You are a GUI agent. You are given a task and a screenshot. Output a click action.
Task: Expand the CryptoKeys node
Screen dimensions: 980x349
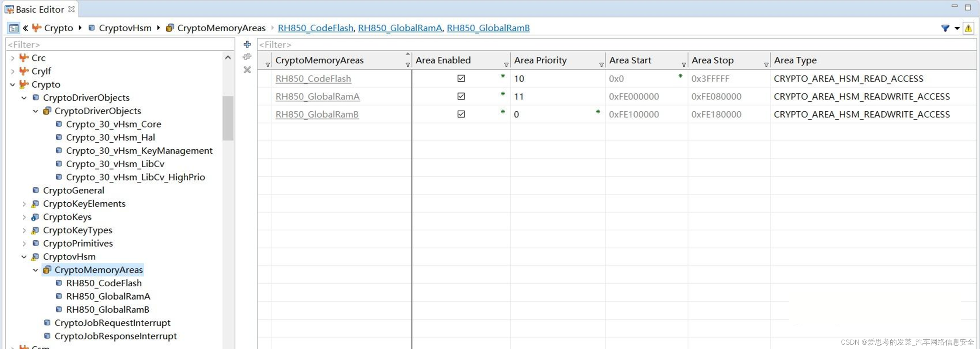(24, 217)
